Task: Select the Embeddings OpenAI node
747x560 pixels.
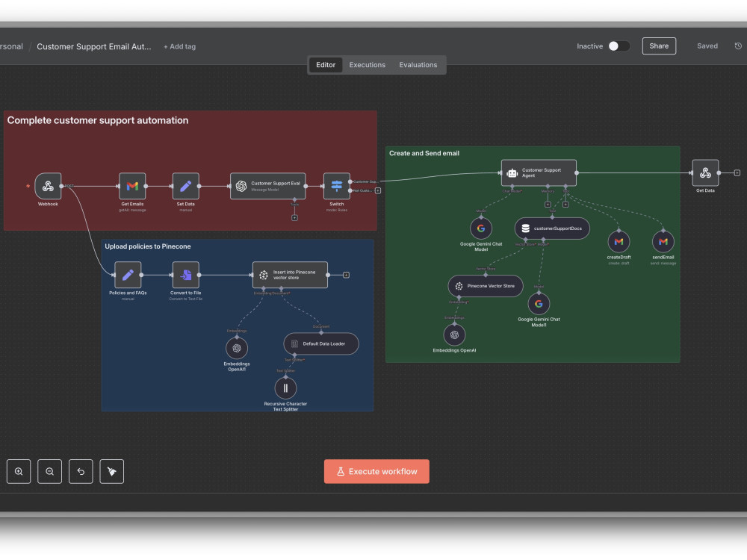Action: 454,335
